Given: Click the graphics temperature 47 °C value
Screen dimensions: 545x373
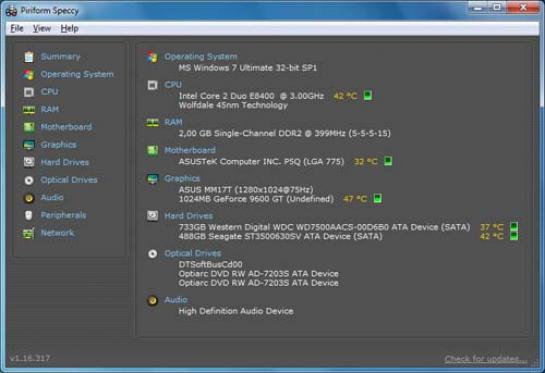Looking at the screenshot, I should [x=355, y=199].
